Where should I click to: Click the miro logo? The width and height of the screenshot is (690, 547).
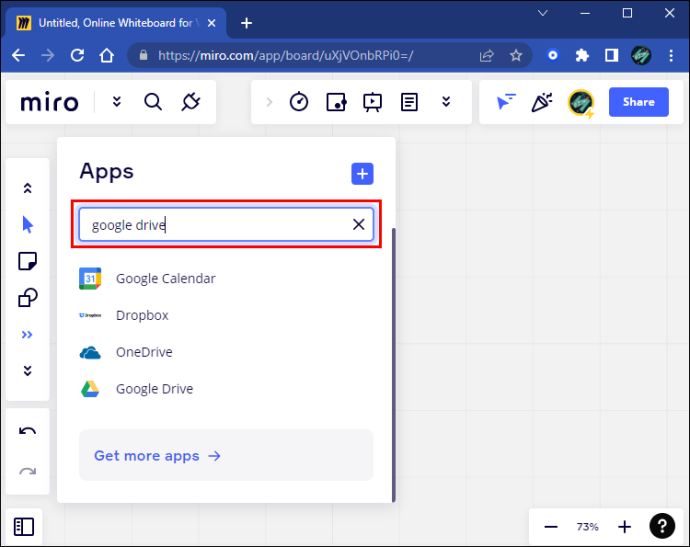[49, 102]
